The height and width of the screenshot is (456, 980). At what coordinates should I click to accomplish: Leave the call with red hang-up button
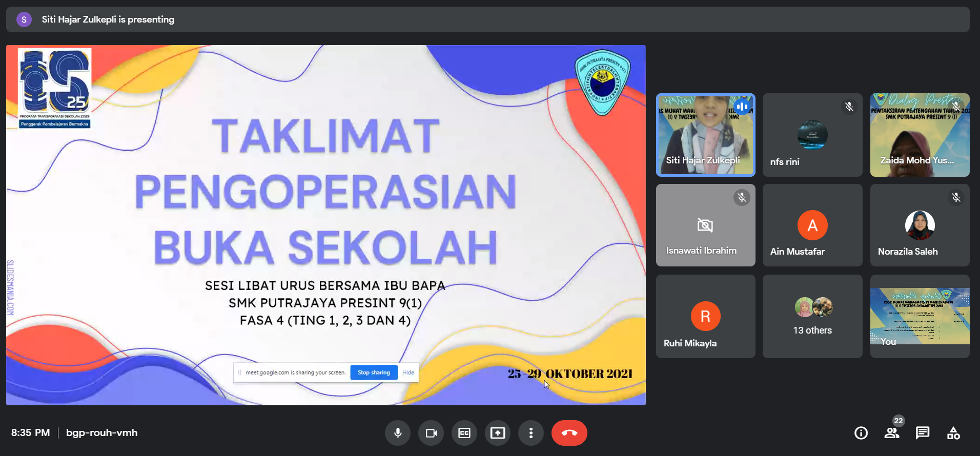569,433
